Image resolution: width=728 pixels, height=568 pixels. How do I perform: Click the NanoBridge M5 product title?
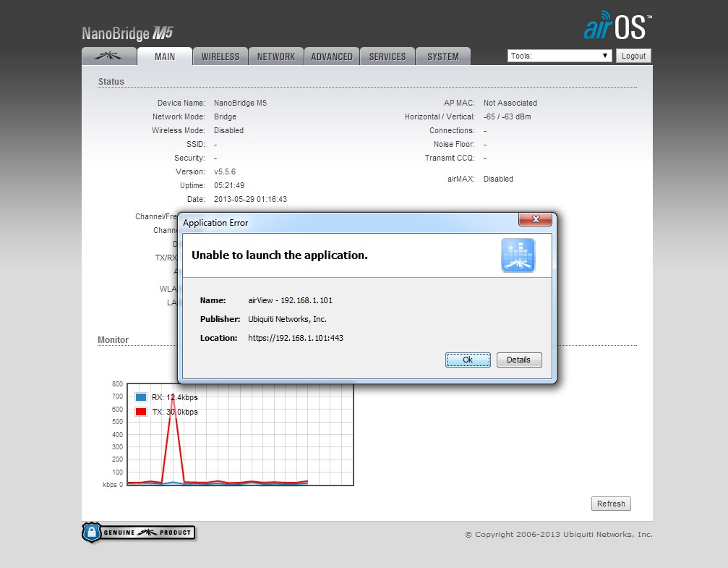127,33
